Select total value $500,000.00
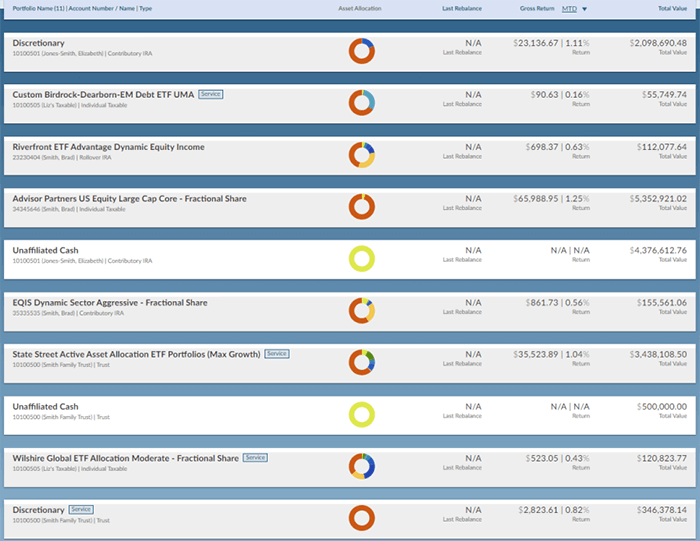The width and height of the screenshot is (700, 541). pos(662,407)
